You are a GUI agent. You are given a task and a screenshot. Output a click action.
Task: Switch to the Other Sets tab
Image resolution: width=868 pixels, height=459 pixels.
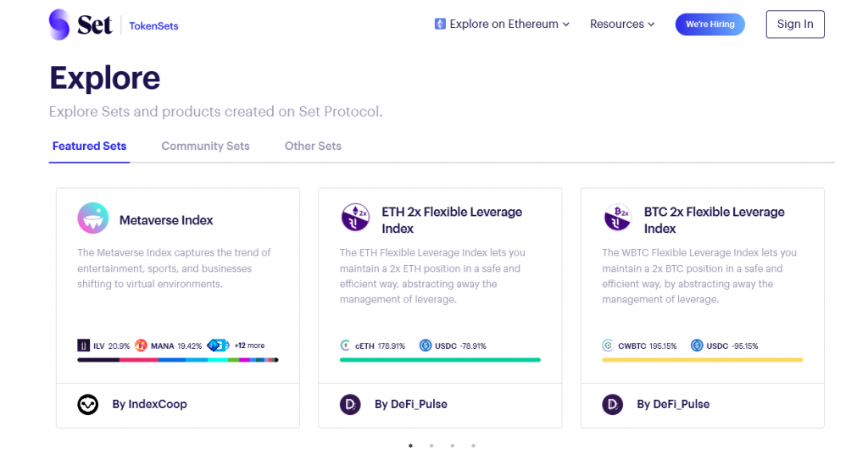tap(313, 146)
